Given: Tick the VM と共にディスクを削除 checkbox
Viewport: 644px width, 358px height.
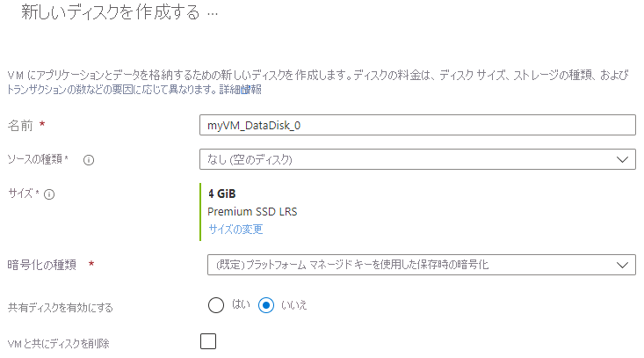Looking at the screenshot, I should 208,341.
